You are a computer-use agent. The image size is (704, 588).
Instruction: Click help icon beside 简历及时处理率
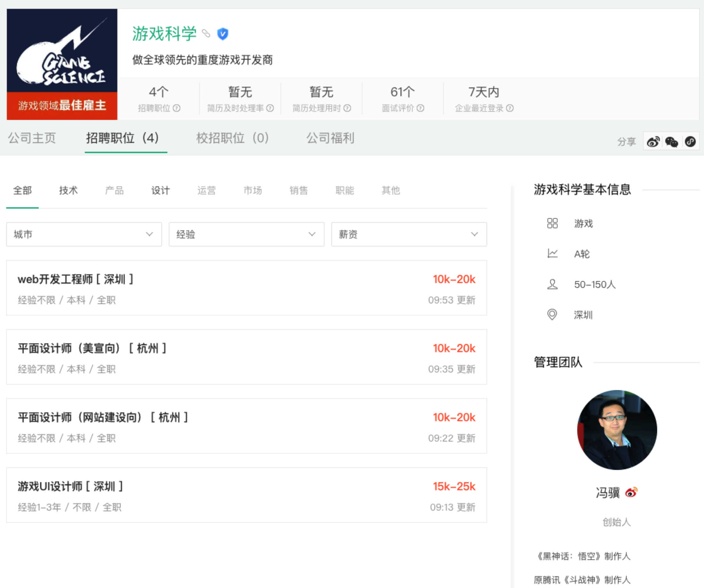(x=270, y=108)
